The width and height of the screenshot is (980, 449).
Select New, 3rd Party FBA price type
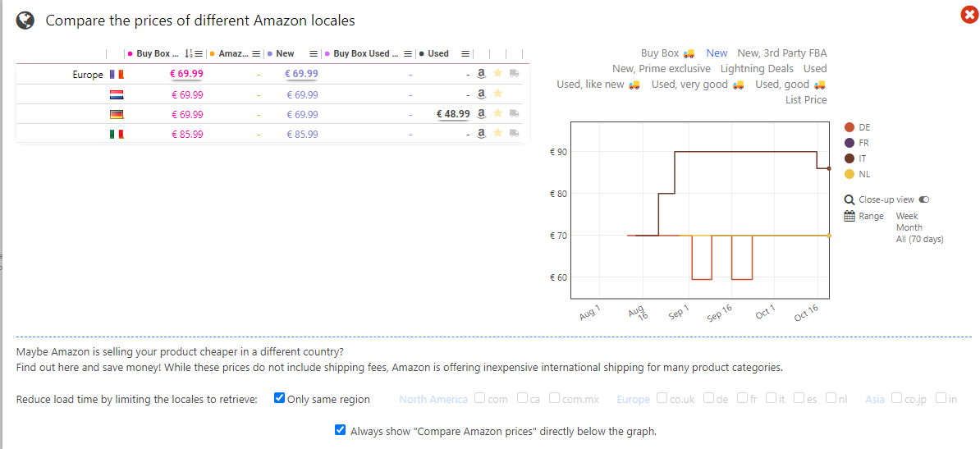coord(781,53)
